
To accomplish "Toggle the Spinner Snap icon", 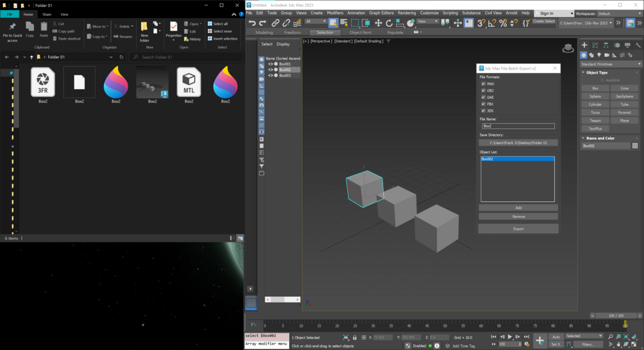I will click(513, 23).
